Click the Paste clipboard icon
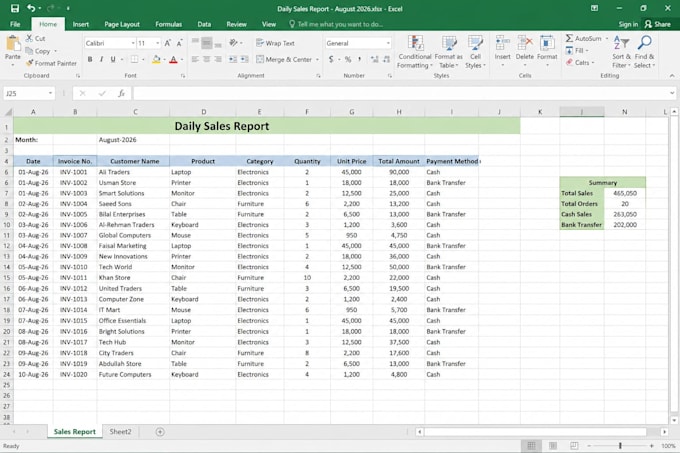Image resolution: width=680 pixels, height=453 pixels. tap(13, 44)
